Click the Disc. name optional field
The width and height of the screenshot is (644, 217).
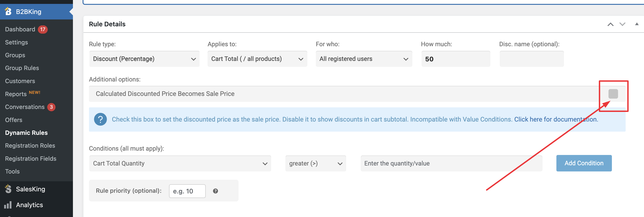[531, 59]
